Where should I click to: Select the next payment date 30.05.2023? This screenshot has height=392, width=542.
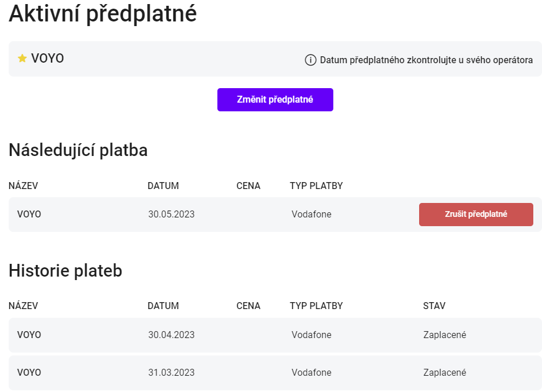coord(172,215)
